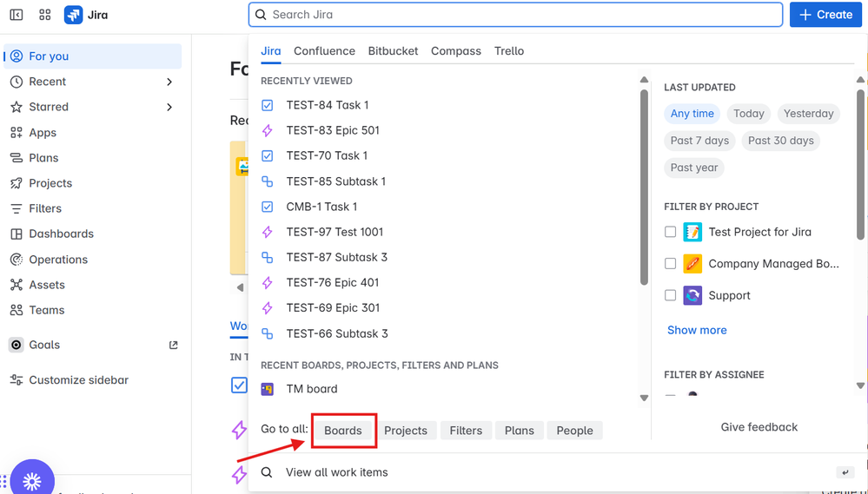Viewport: 868px width, 494px height.
Task: Click the results list scroll down arrow
Action: (x=644, y=398)
